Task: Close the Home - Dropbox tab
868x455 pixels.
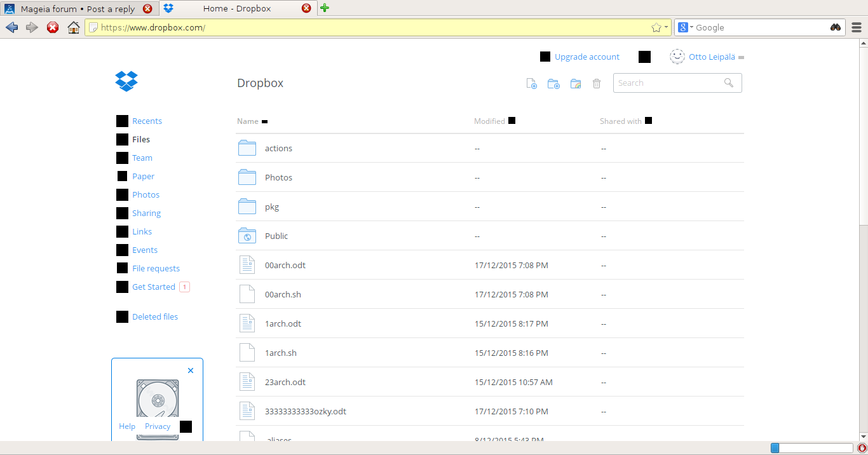Action: pos(306,9)
